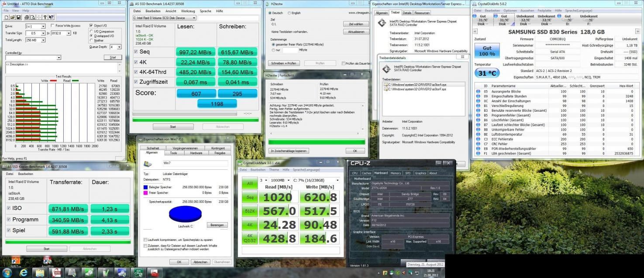Click ATTO toolbar Print icon
This screenshot has height=278, width=644.
27,17
